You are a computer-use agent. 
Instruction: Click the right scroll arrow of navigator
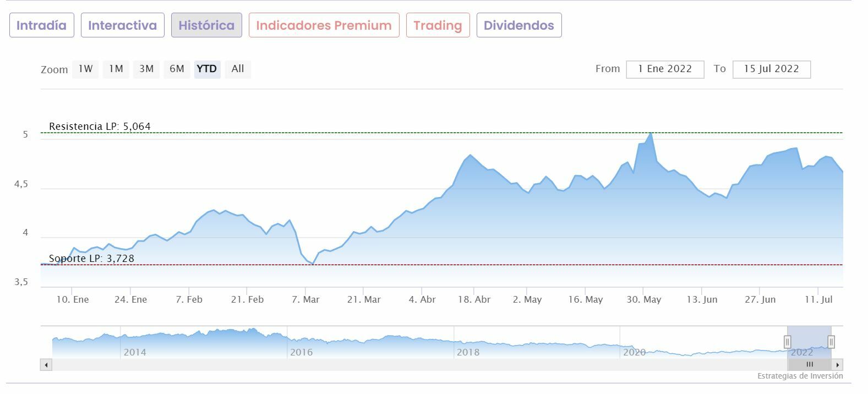click(838, 365)
